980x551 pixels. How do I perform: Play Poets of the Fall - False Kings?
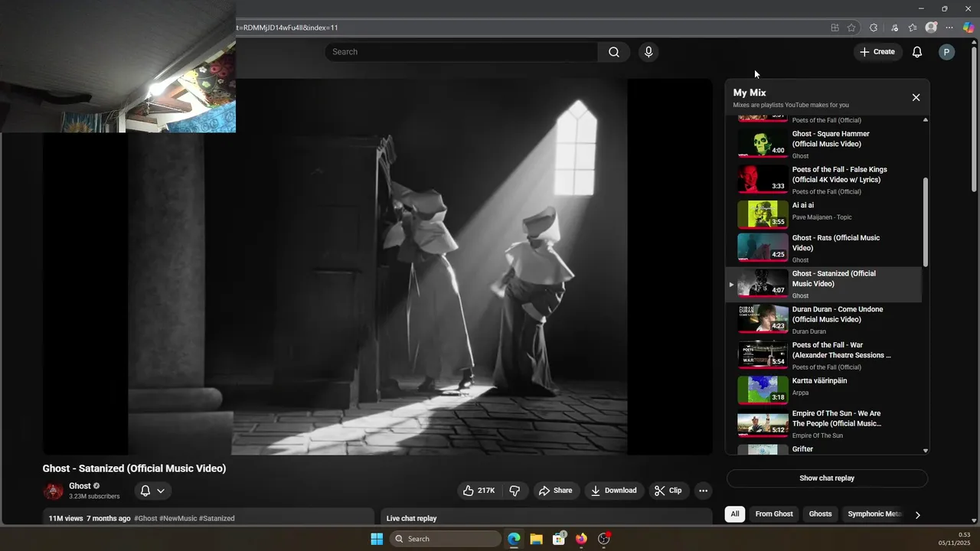tap(825, 180)
